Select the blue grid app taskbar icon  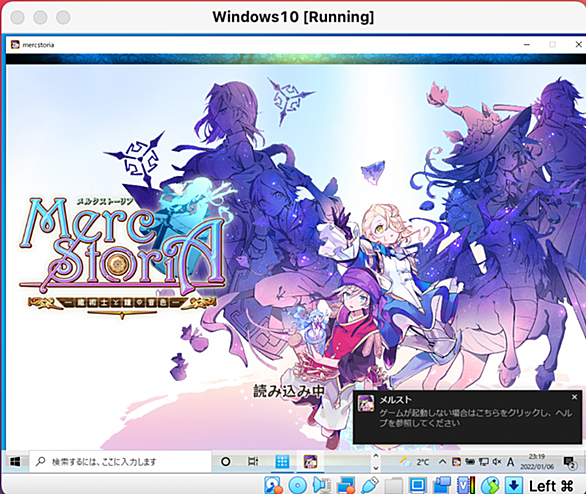click(282, 462)
